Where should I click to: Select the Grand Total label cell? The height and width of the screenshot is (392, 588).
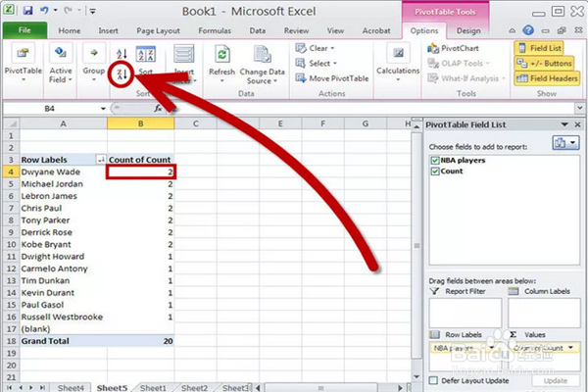point(63,341)
